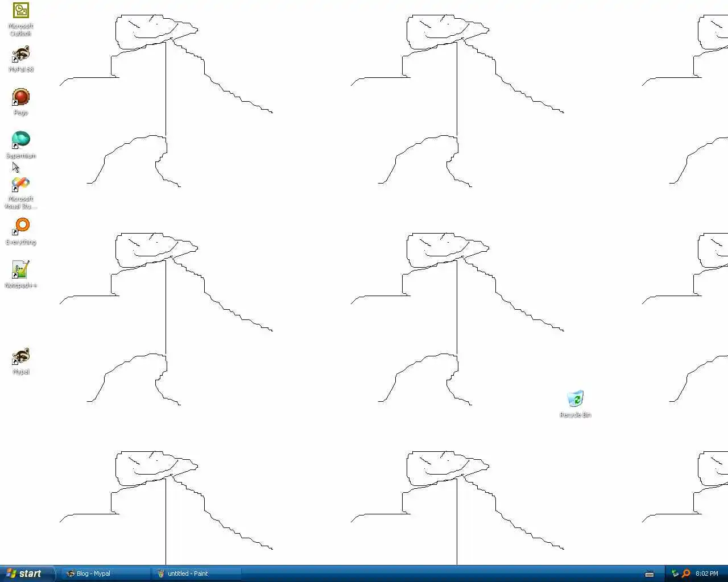Screen dimensions: 728x582
Task: Switch to Blog - Mypal taskbar window
Action: pyautogui.click(x=106, y=573)
